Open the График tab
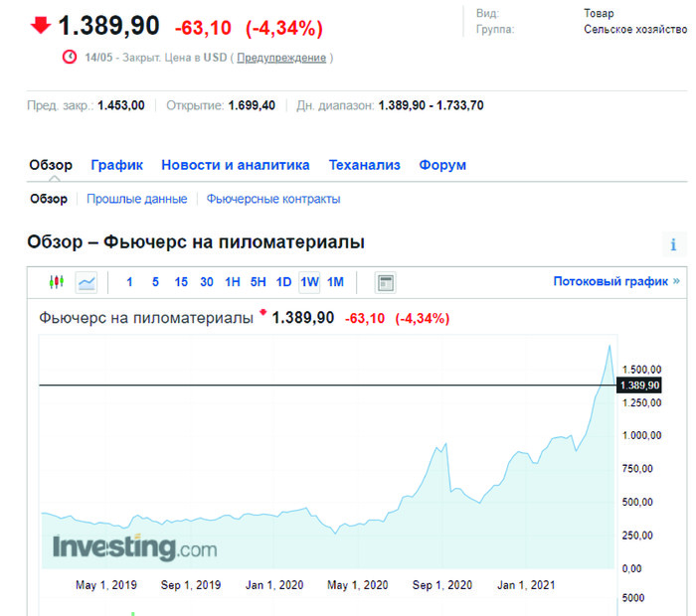Viewport: 696px width, 616px height. (x=117, y=165)
